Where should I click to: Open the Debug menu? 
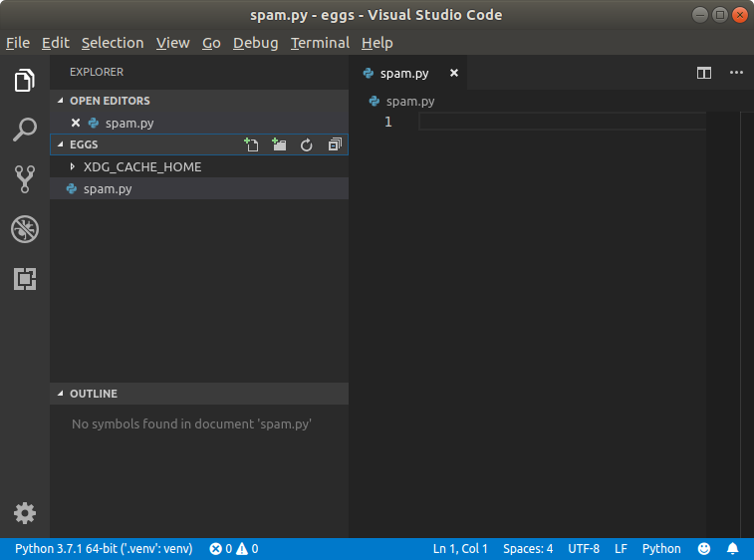pyautogui.click(x=255, y=43)
